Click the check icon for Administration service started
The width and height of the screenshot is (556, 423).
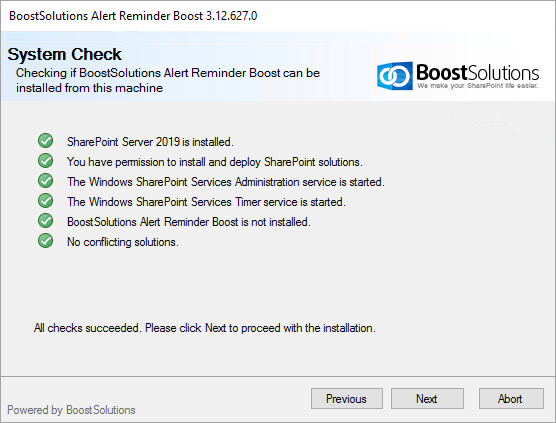45,180
